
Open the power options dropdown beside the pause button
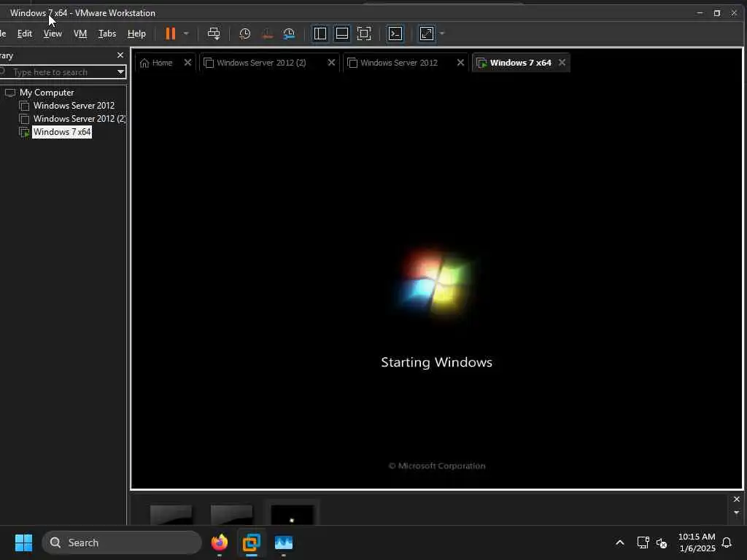coord(186,34)
